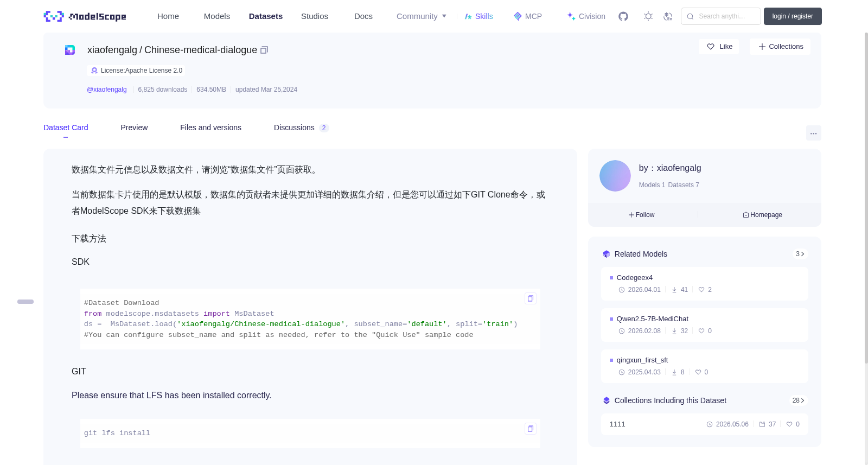Switch to Files and versions tab

pyautogui.click(x=210, y=128)
